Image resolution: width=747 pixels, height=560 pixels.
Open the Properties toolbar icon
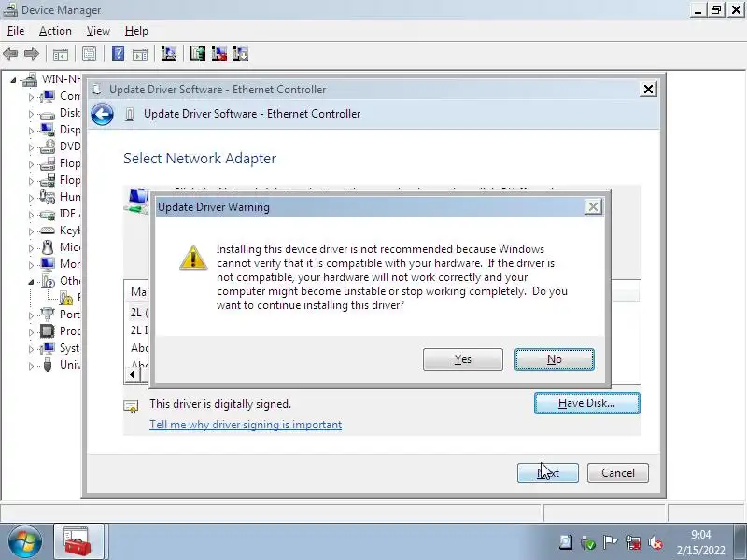pyautogui.click(x=89, y=53)
